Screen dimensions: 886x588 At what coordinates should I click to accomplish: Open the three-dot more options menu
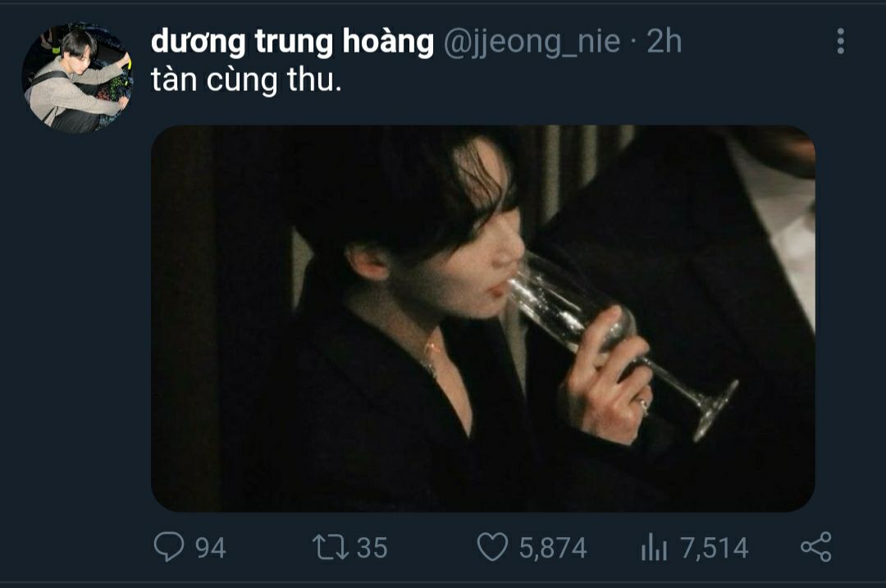[x=840, y=41]
